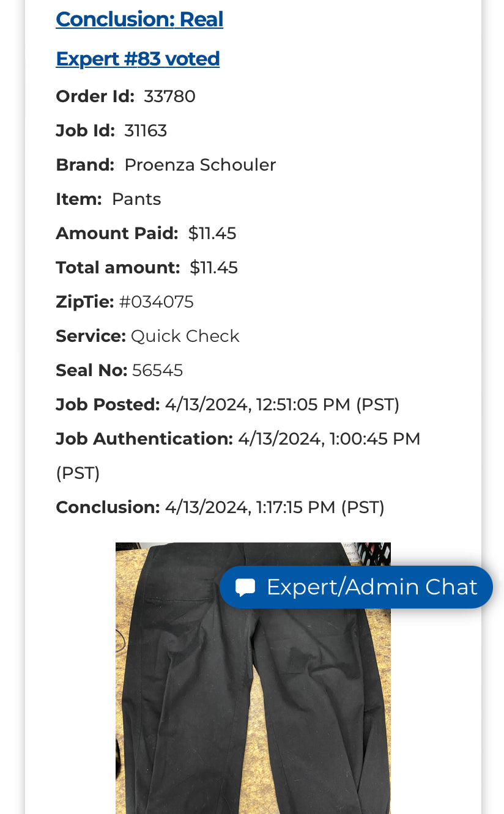
Task: Click the Total amount value $11.45
Action: (213, 268)
